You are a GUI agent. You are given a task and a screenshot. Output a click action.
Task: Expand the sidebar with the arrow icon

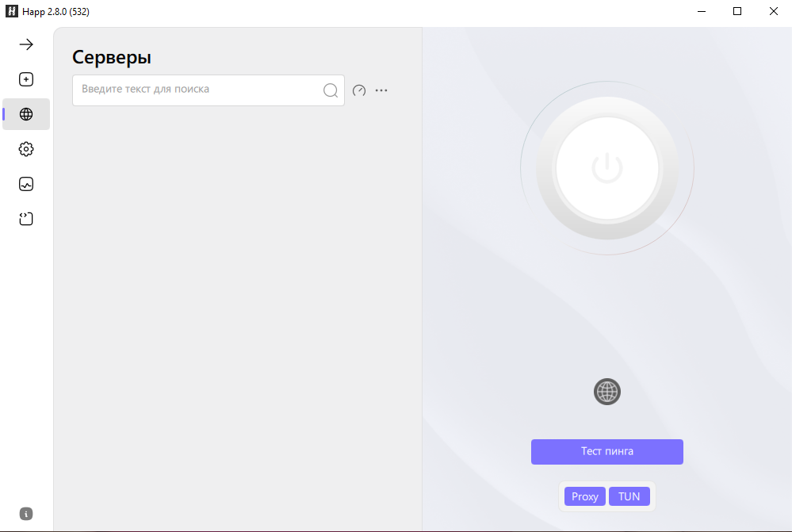pyautogui.click(x=26, y=44)
